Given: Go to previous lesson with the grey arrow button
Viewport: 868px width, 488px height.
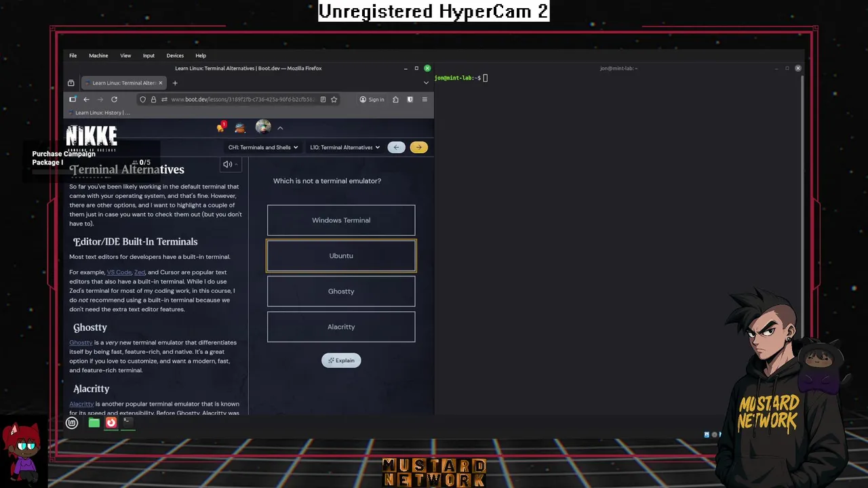Looking at the screenshot, I should click(397, 147).
